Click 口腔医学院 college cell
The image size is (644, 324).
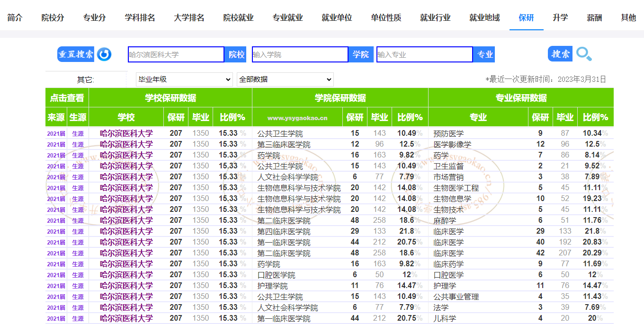coord(277,275)
